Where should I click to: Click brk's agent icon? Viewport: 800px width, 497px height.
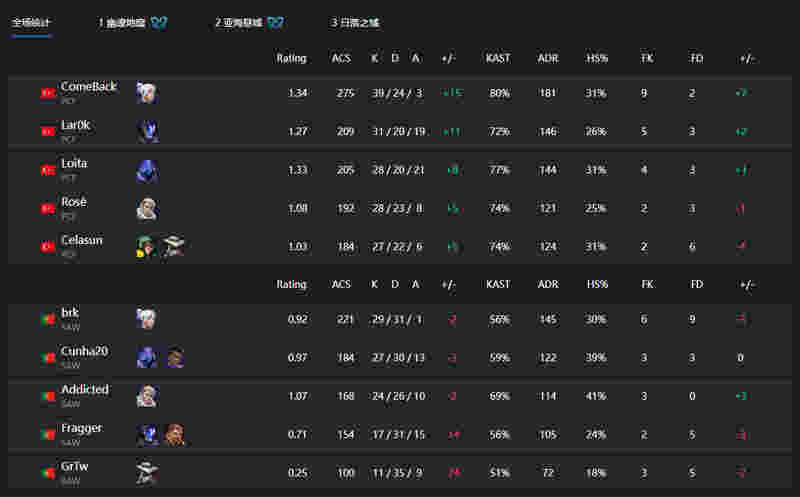(147, 319)
